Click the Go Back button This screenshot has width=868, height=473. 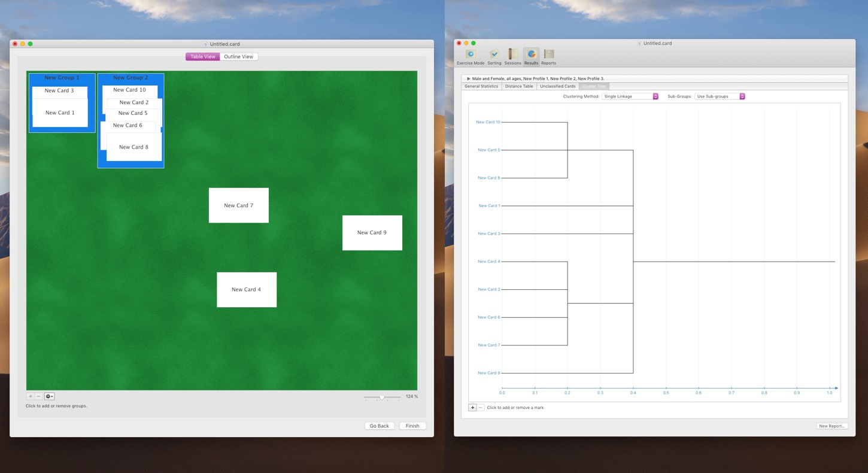(379, 426)
